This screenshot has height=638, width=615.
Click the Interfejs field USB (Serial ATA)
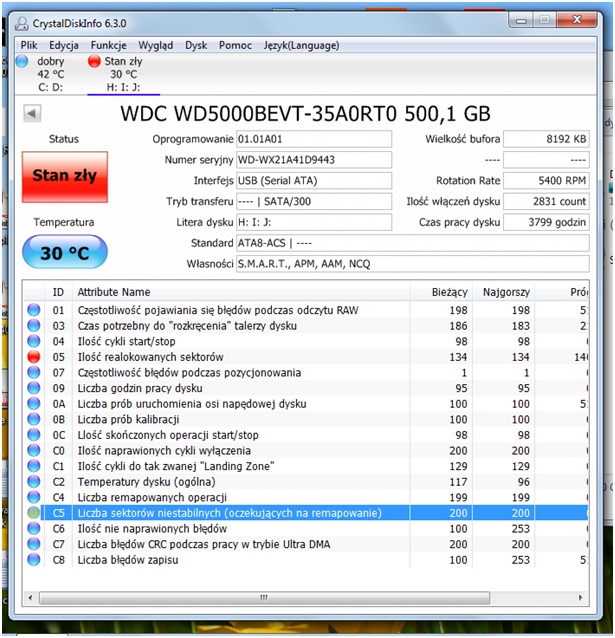(314, 180)
